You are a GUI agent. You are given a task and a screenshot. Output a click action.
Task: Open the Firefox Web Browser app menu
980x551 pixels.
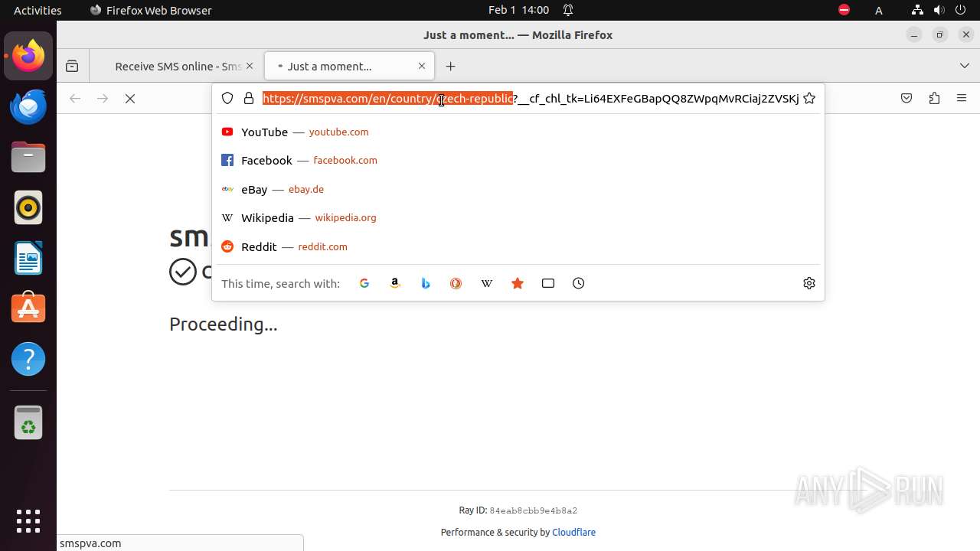[x=151, y=10]
